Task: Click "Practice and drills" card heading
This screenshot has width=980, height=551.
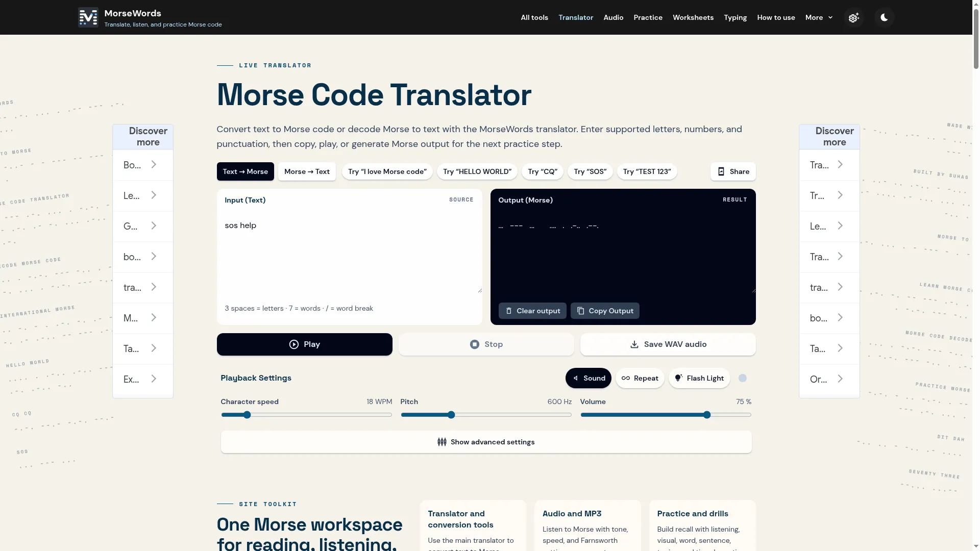Action: tap(693, 514)
